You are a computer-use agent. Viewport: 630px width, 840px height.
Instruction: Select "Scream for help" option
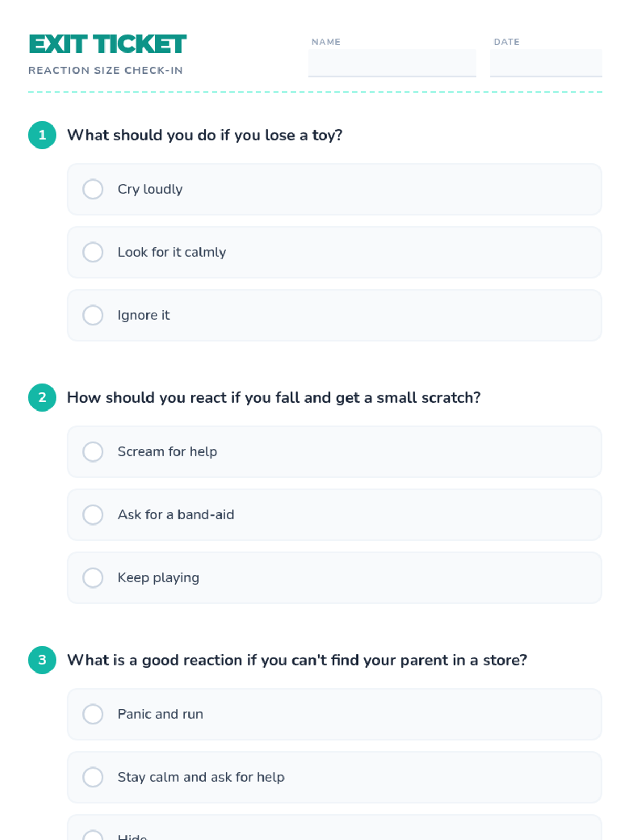[x=93, y=451]
